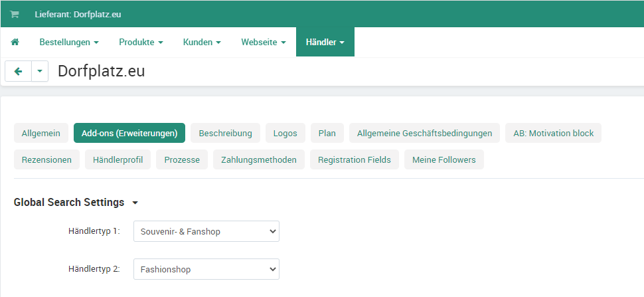The image size is (644, 297).
Task: Open the Händler menu
Action: [325, 42]
